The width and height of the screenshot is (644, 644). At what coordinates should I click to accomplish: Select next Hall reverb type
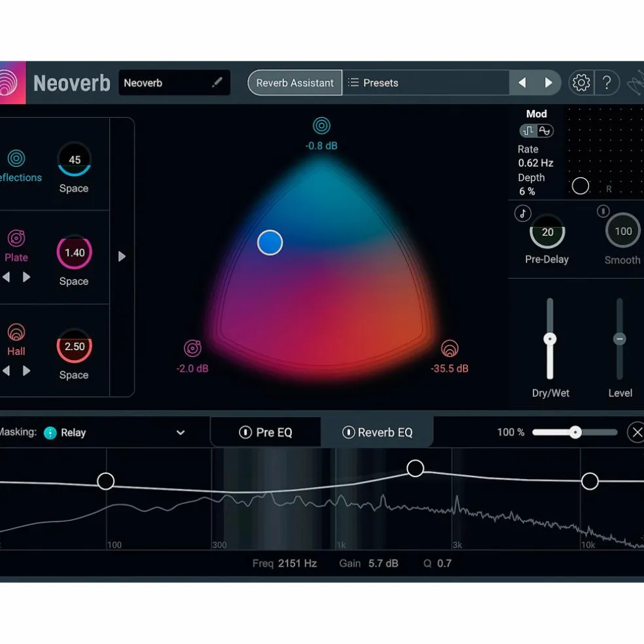pos(26,371)
